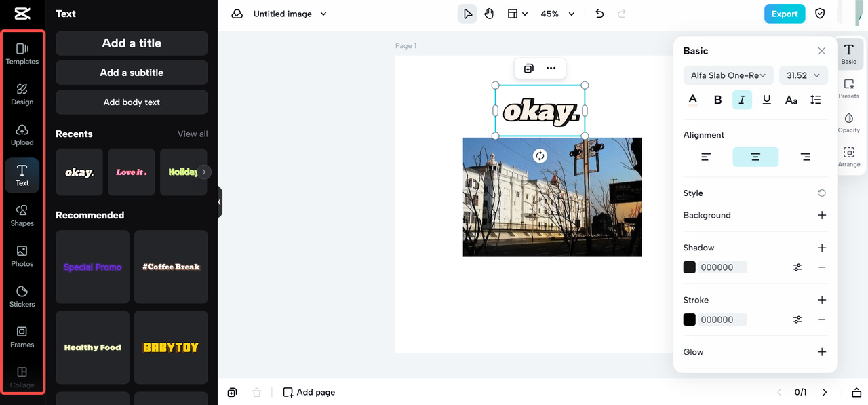Open the Alfa Slab One font dropdown
Screen dimensions: 868x405
(x=728, y=75)
